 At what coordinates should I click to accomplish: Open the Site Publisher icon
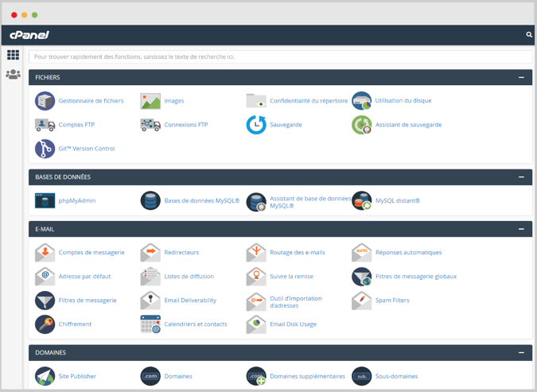pos(45,376)
